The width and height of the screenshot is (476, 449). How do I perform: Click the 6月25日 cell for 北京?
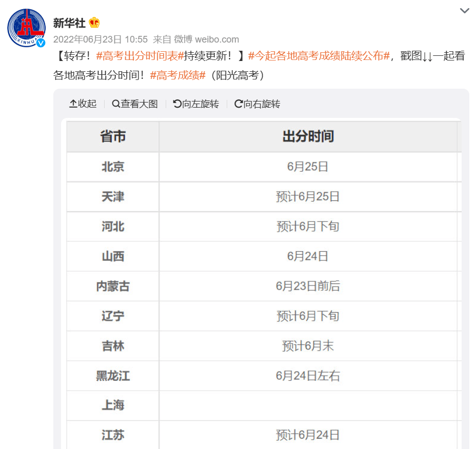pos(308,167)
